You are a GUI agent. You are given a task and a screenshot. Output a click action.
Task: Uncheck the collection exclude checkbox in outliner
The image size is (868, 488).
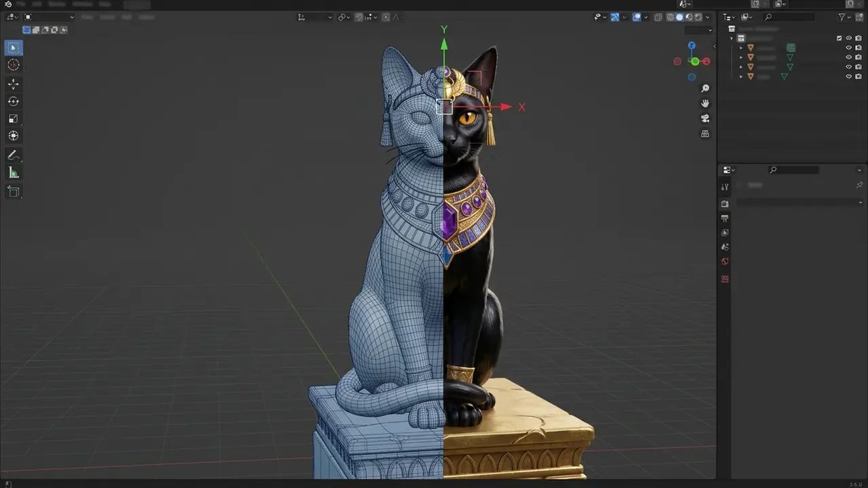(839, 39)
